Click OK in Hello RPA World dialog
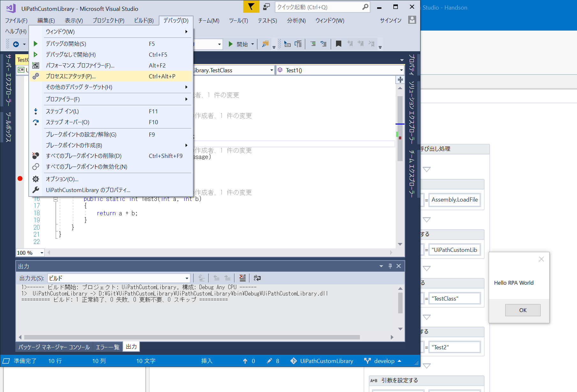 click(523, 310)
